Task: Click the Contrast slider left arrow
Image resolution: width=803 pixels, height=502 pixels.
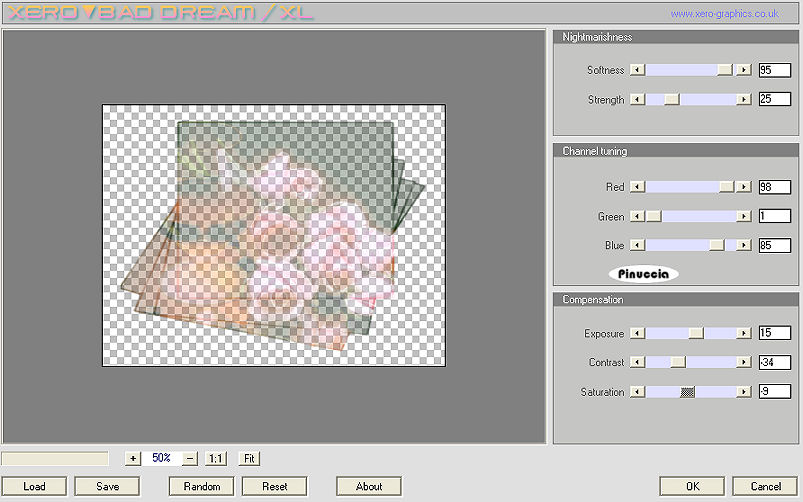Action: (637, 362)
